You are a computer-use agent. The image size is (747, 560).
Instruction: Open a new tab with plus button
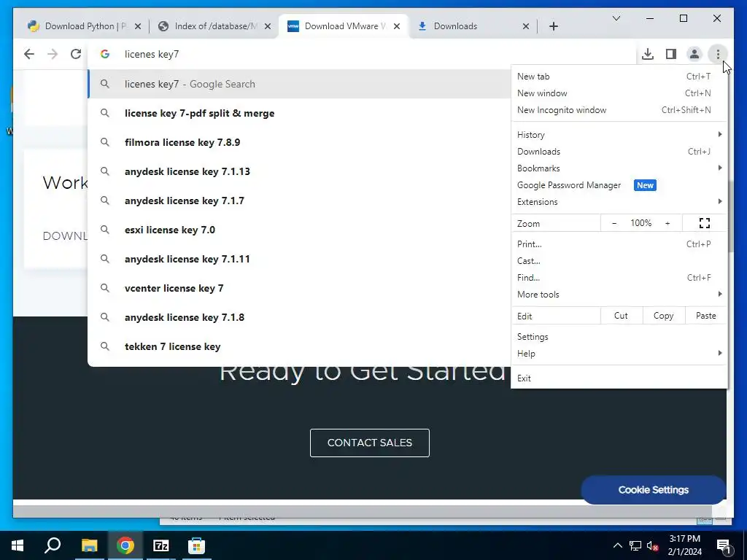[x=553, y=26]
